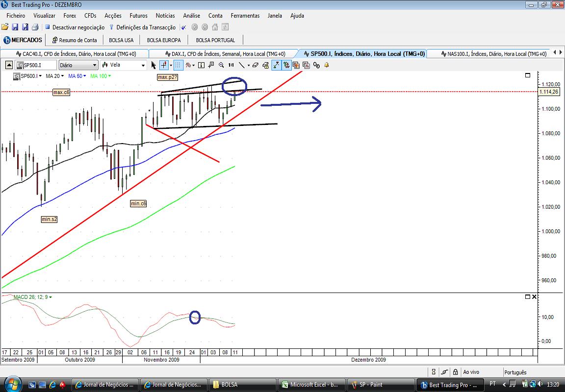Open the Visualizar menu
This screenshot has height=392, width=565.
point(44,16)
